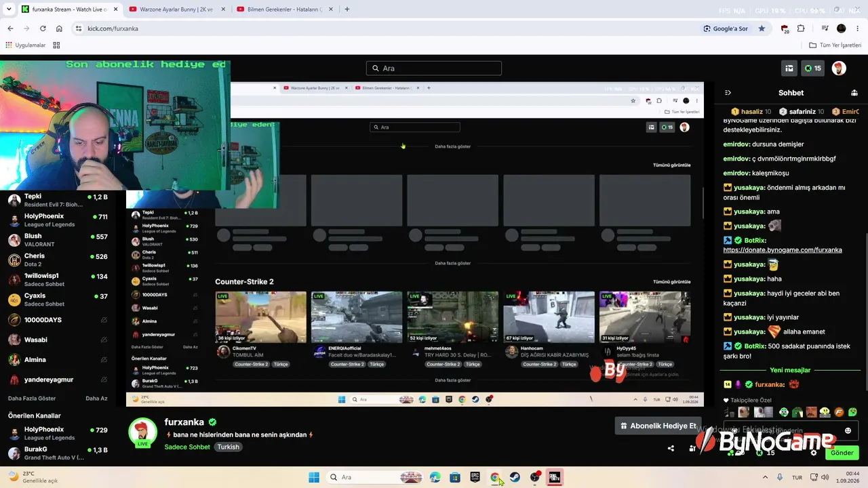
Task: Open the Uygulamalar apps shortcut
Action: tap(26, 45)
